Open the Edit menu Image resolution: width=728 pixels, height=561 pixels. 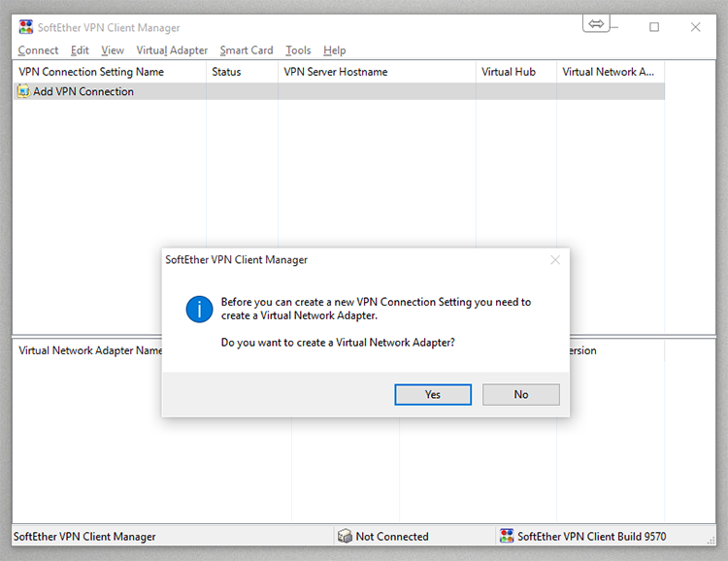tap(80, 50)
